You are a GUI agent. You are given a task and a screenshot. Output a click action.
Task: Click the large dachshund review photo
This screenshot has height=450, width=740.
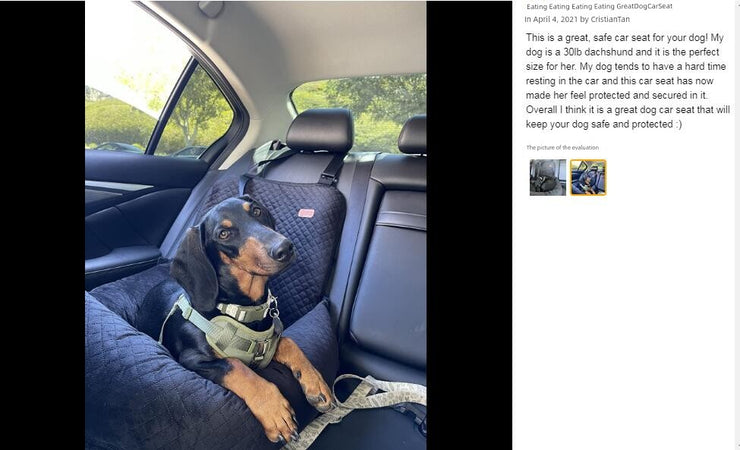point(256,225)
